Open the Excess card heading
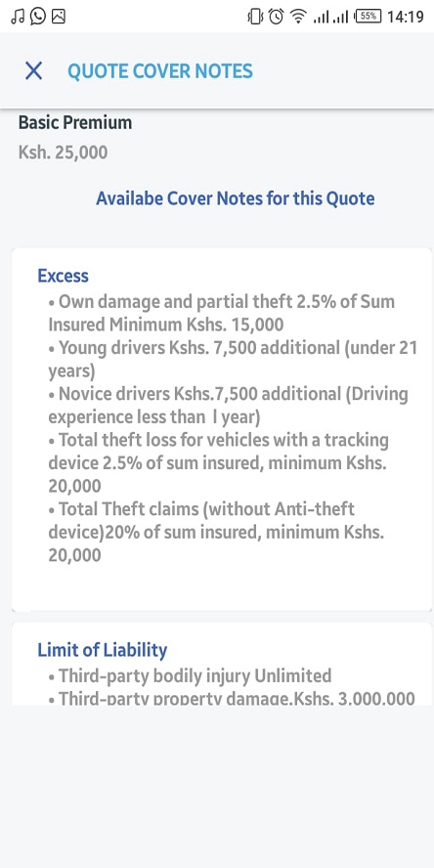Screen dimensions: 434x868 click(x=64, y=275)
